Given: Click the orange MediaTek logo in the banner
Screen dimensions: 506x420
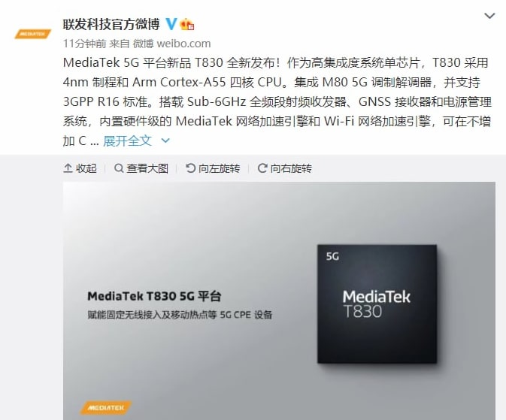Looking at the screenshot, I should coord(106,408).
